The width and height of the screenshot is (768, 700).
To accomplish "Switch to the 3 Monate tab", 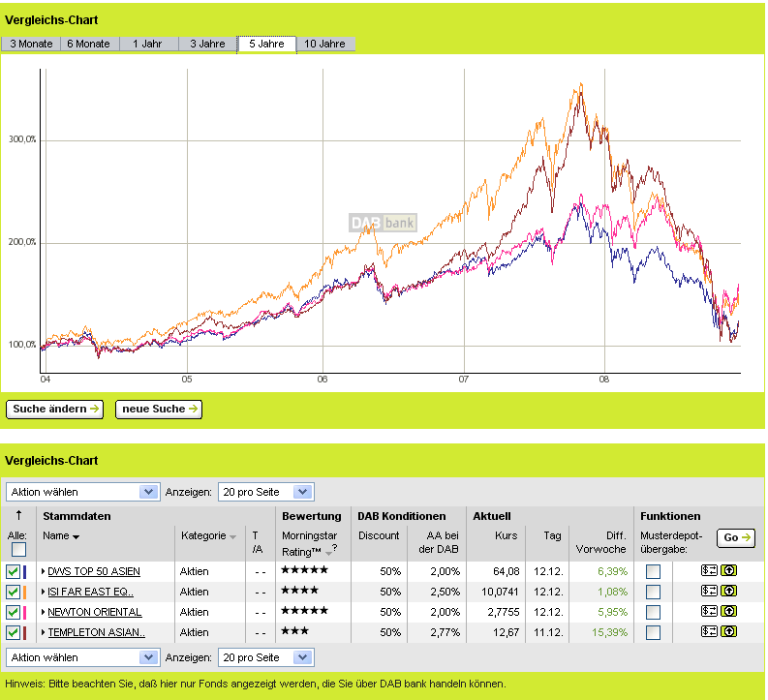I will pyautogui.click(x=31, y=44).
